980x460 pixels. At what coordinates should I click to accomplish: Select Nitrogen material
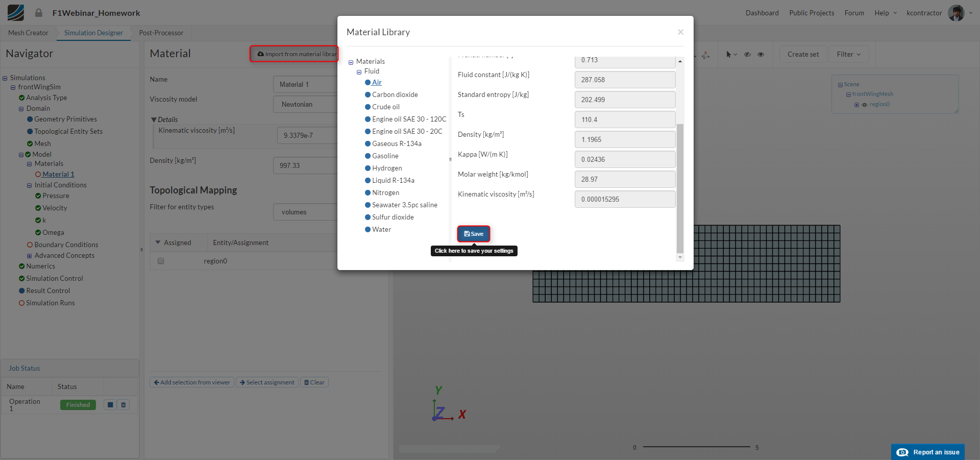click(x=385, y=192)
